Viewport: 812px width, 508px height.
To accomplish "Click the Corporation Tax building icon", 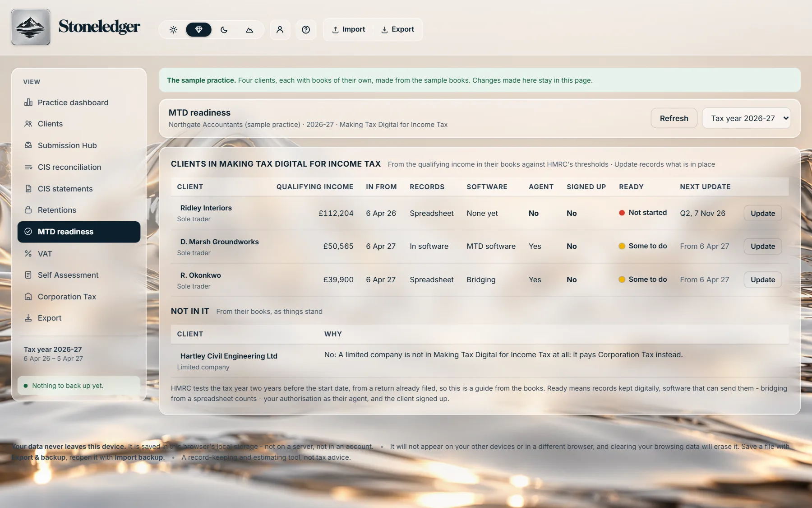I will pos(28,297).
